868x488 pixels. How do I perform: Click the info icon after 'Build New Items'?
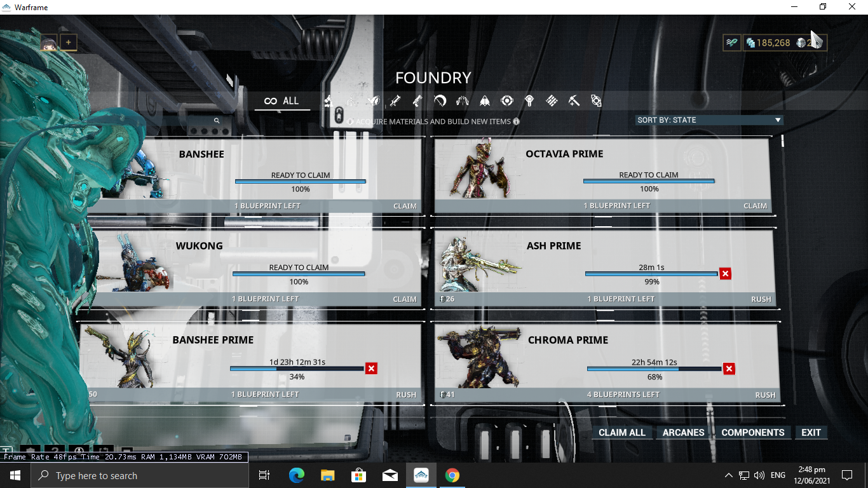(516, 121)
